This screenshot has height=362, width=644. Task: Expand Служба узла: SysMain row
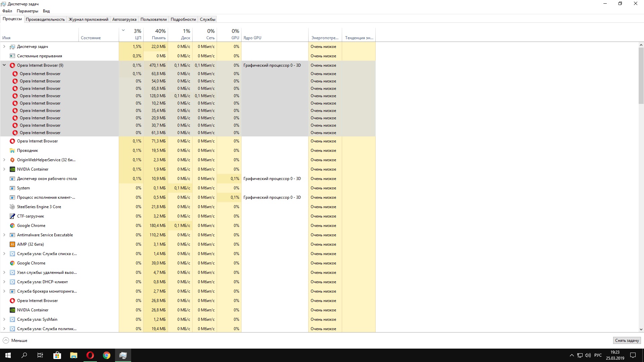coord(4,319)
